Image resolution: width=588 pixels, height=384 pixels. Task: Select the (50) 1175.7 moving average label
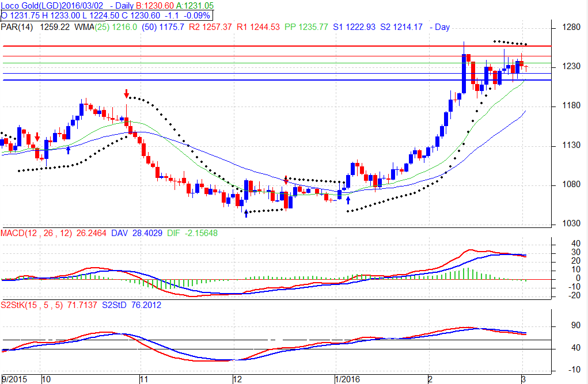(x=163, y=27)
